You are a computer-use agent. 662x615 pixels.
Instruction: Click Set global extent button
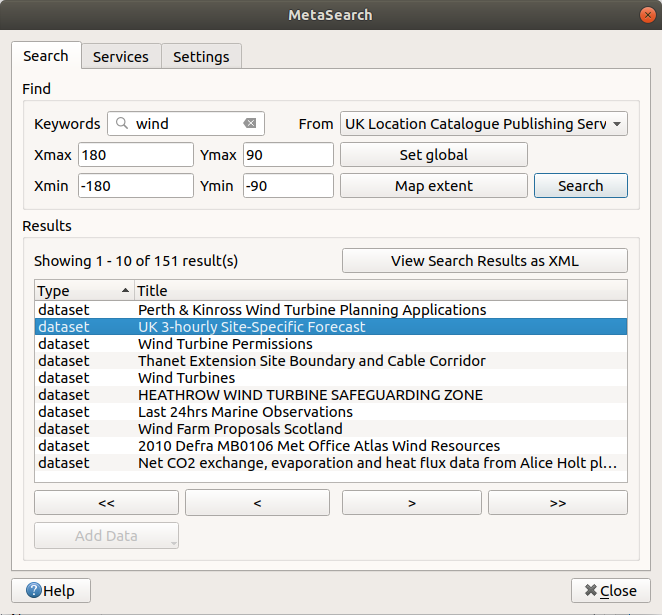pos(433,155)
